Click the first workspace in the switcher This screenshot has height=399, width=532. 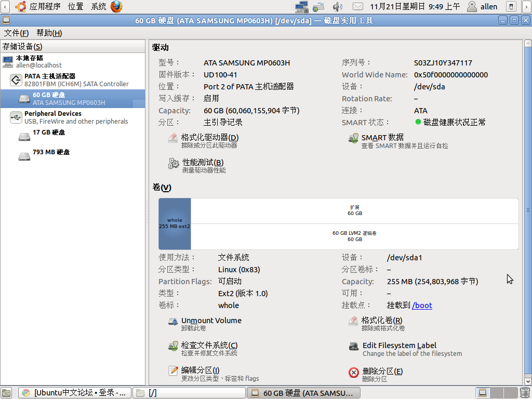pos(482,393)
